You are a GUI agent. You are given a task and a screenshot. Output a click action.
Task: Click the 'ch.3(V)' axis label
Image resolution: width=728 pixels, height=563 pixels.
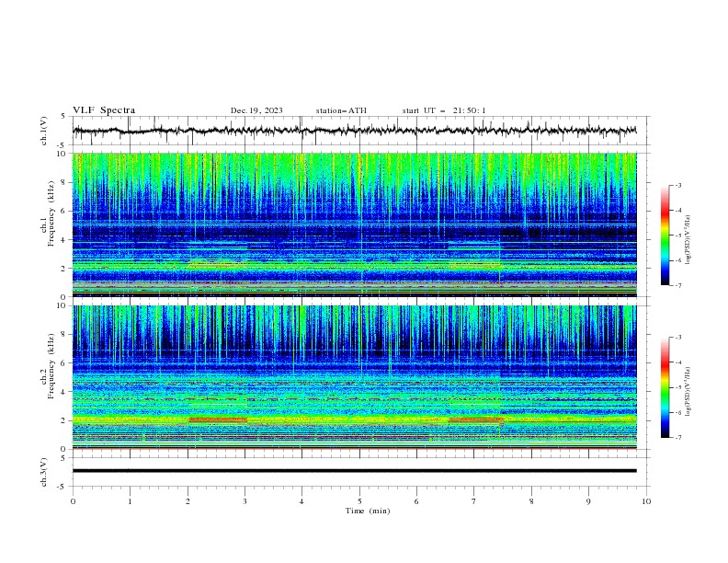click(x=44, y=472)
